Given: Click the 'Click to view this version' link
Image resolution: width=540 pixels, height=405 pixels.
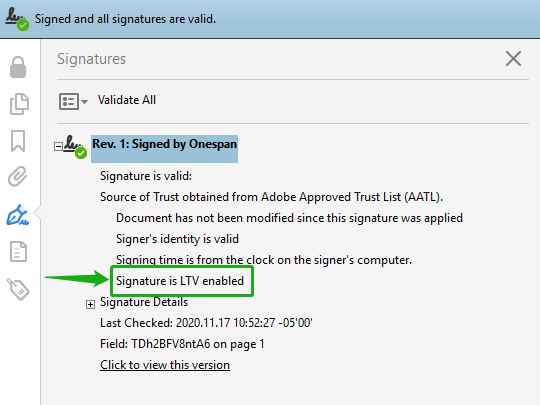Looking at the screenshot, I should point(165,365).
